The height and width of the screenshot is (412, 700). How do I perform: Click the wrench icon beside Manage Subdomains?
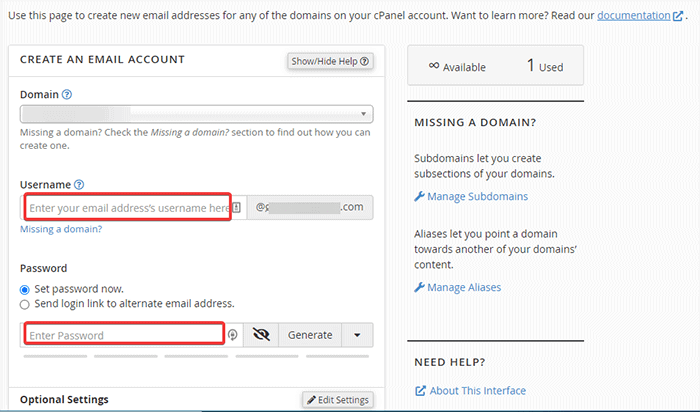pos(419,197)
